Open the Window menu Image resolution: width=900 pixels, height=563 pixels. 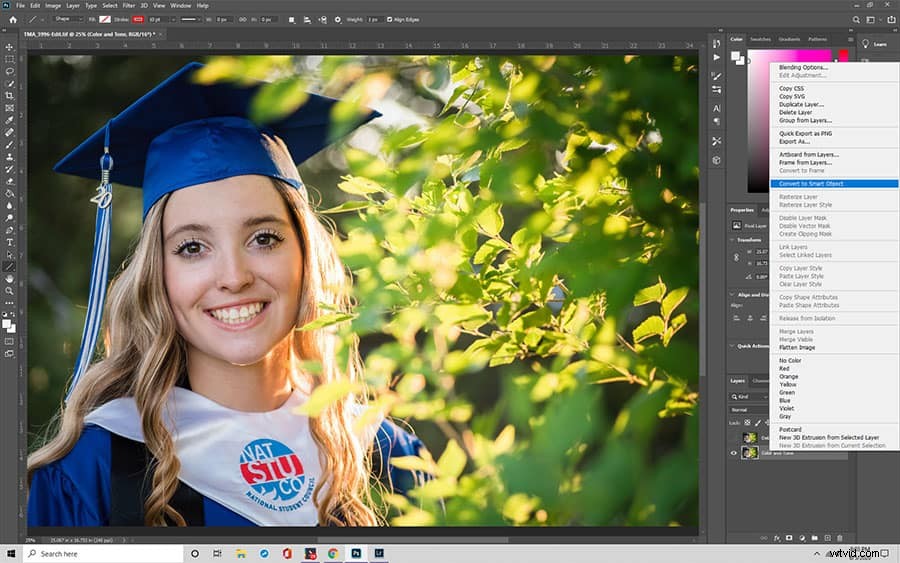click(181, 6)
